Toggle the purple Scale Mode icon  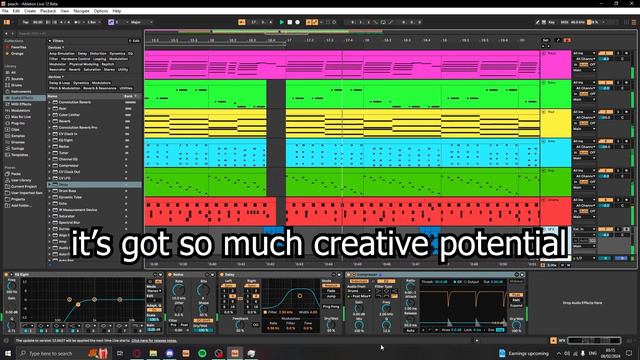point(111,22)
